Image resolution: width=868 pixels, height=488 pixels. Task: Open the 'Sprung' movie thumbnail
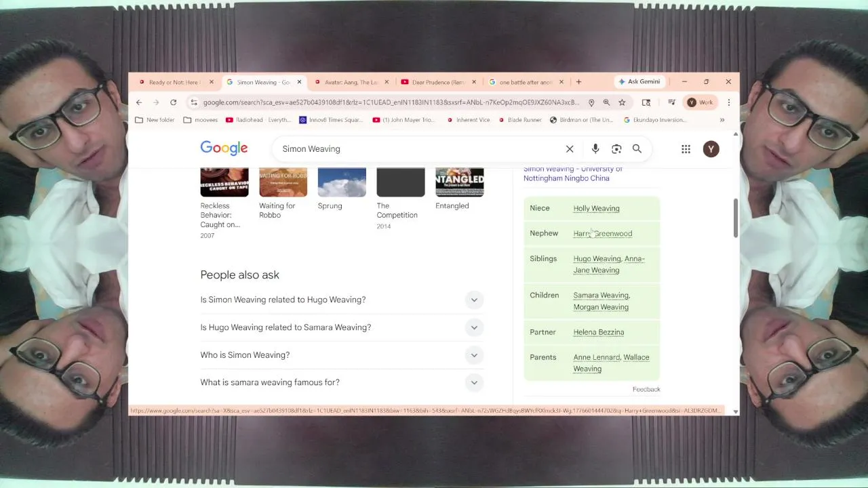point(342,182)
